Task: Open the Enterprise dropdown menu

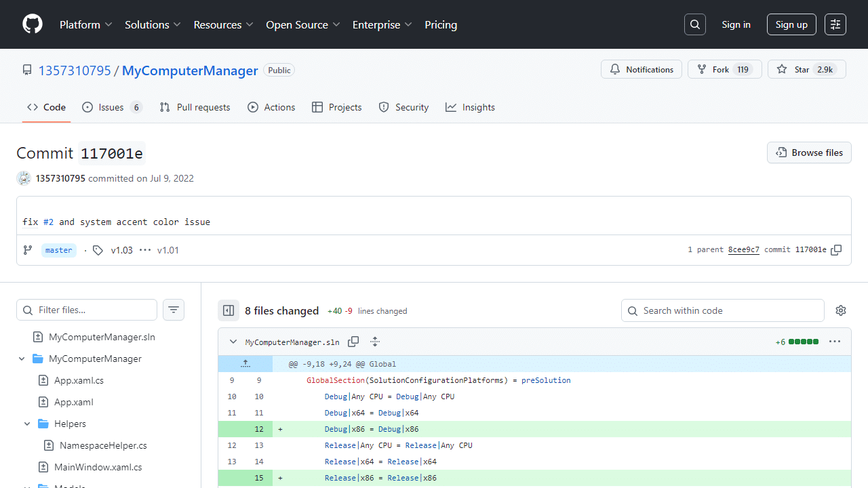Action: (382, 24)
